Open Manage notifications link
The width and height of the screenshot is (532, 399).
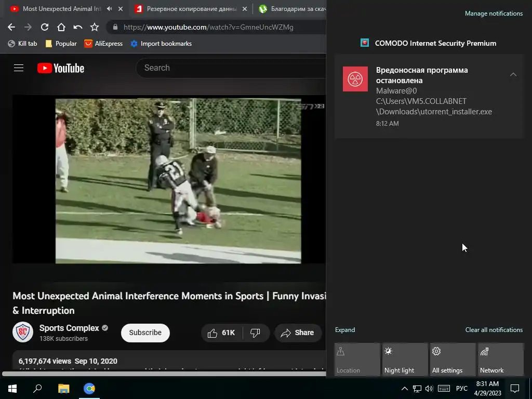494,14
